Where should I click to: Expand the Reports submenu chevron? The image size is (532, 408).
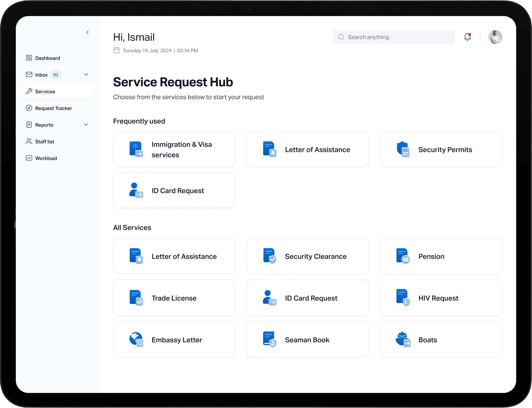coord(86,125)
